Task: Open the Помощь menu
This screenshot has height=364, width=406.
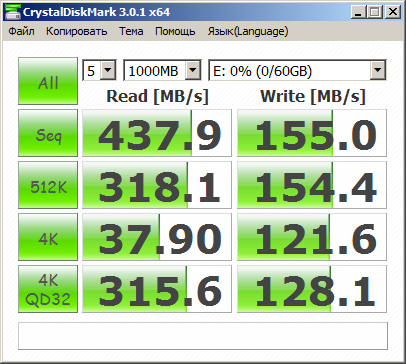Action: [x=175, y=31]
